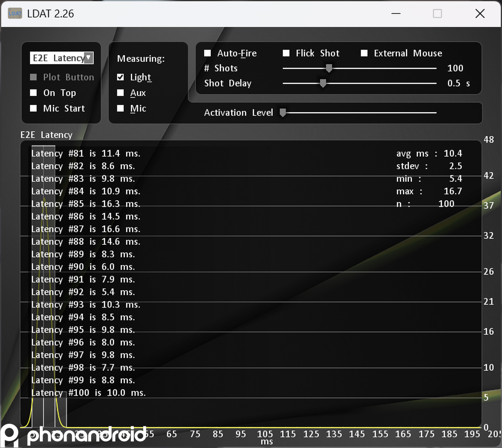Screen dimensions: 502x448
Task: Maximize the LDAT window
Action: (438, 14)
